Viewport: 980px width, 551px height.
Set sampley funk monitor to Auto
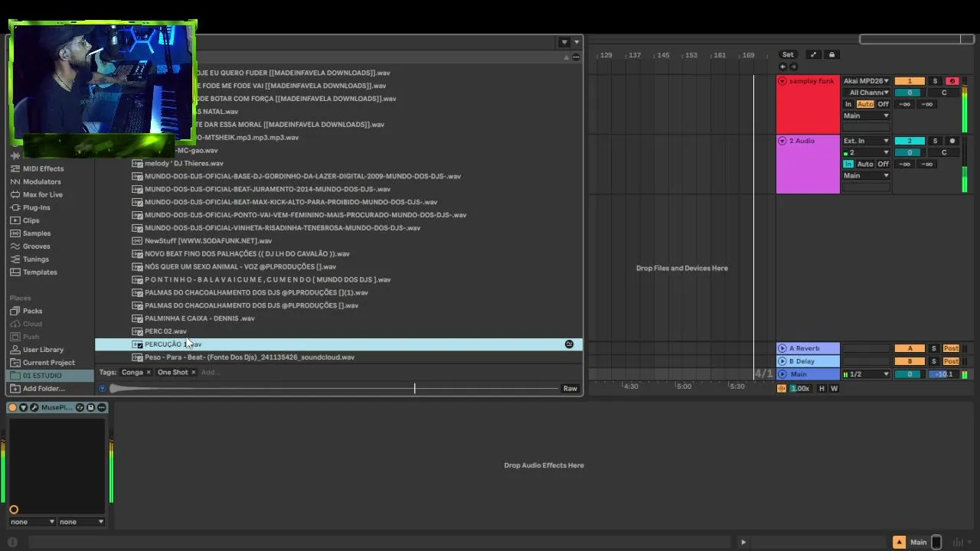click(x=865, y=104)
